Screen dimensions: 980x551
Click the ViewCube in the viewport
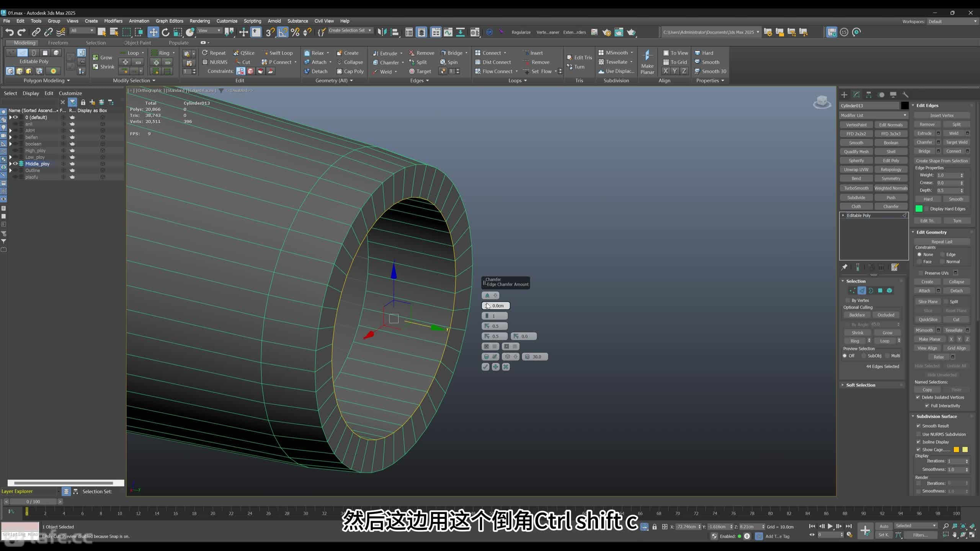coord(822,102)
